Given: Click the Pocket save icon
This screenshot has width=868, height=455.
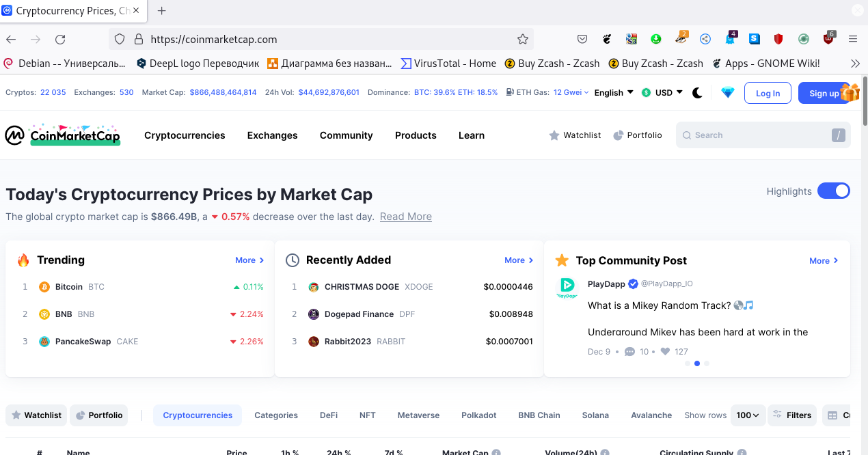Looking at the screenshot, I should tap(582, 40).
